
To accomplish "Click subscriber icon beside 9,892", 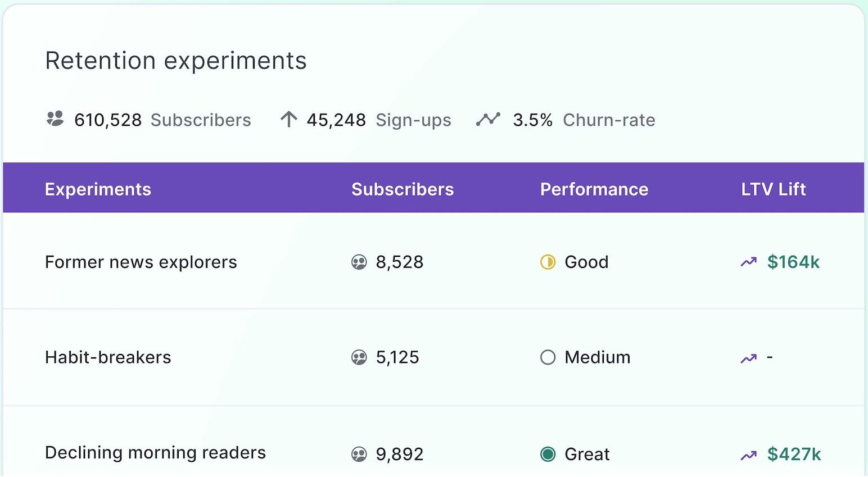I will coord(359,454).
